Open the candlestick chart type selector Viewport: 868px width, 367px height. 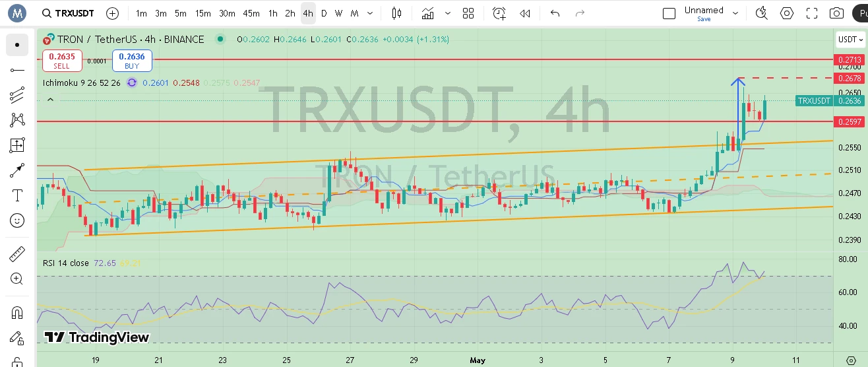tap(396, 13)
